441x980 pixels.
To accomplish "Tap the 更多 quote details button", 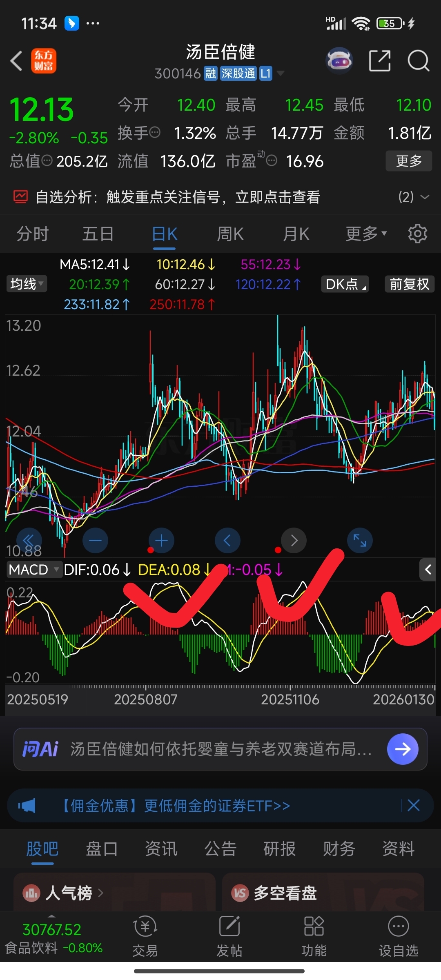I will coord(409,161).
